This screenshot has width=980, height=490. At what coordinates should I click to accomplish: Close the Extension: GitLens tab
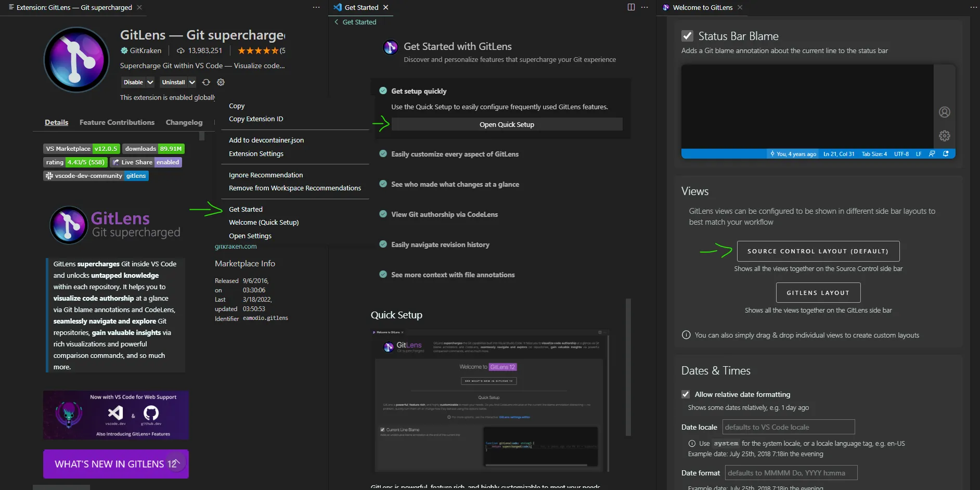(139, 7)
